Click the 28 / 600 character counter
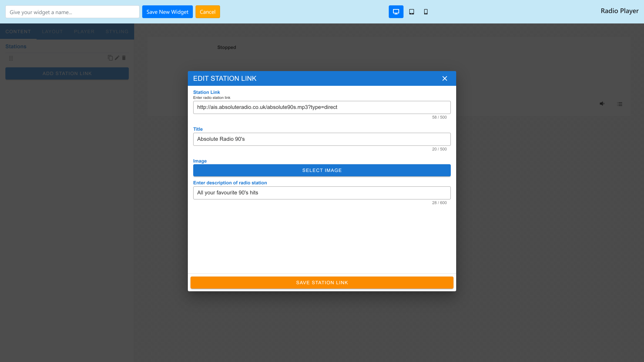 click(x=439, y=203)
